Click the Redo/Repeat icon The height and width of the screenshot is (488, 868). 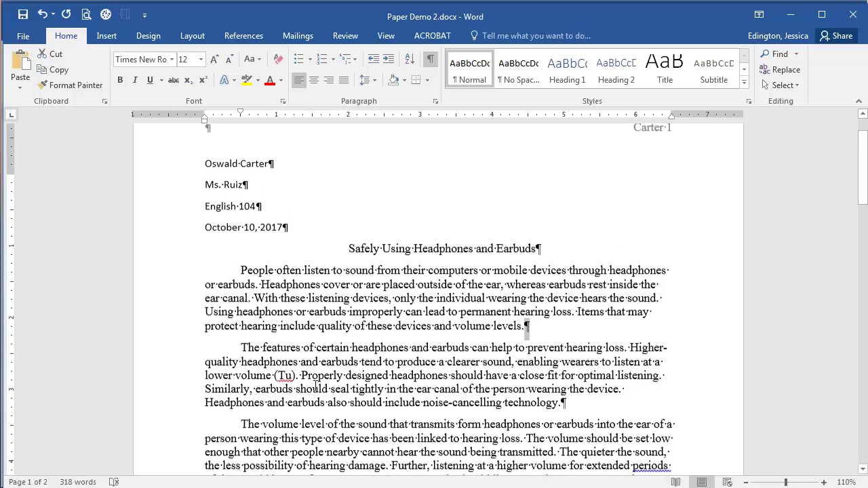pyautogui.click(x=66, y=14)
